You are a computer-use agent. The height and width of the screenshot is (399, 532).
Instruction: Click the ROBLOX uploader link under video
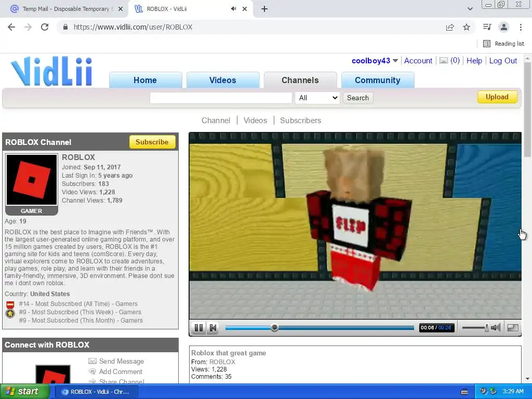pos(222,362)
